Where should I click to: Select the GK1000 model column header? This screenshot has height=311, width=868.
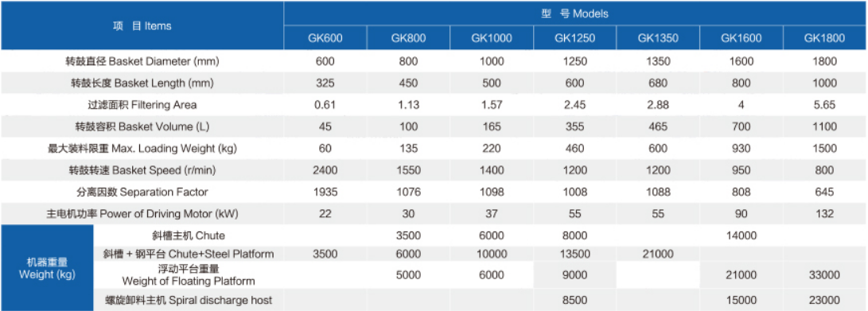coord(492,38)
